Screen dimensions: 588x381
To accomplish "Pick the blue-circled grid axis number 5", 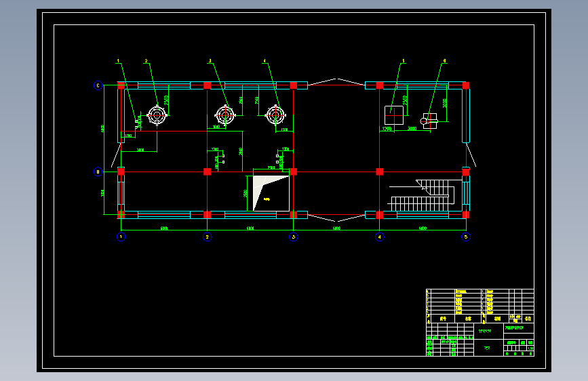I will point(466,237).
